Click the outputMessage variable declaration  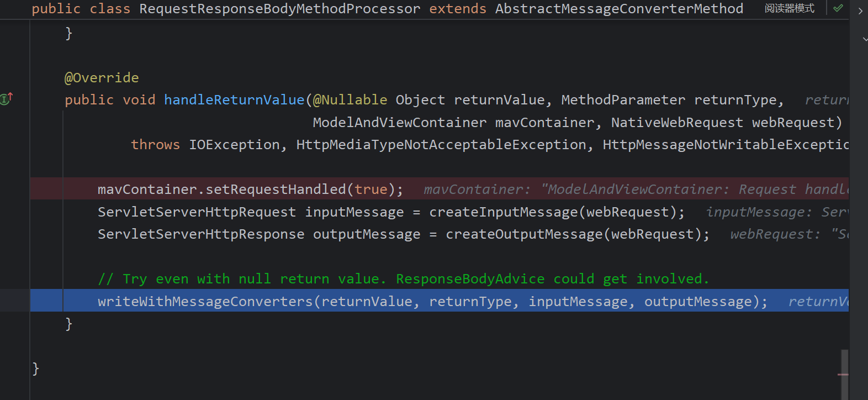367,234
